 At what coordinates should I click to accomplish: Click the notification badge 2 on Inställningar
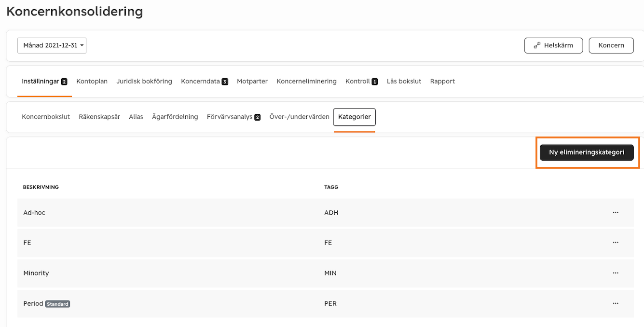pyautogui.click(x=64, y=82)
